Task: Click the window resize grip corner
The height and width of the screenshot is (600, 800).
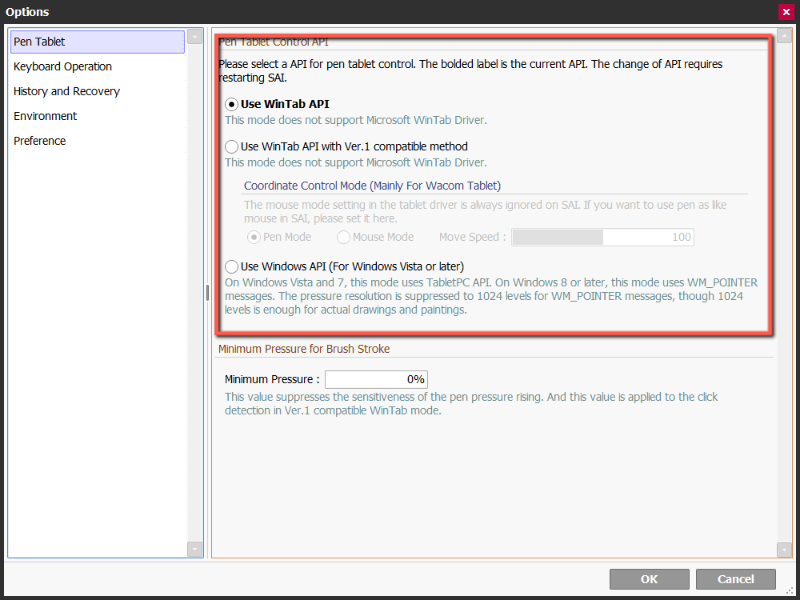Action: (x=790, y=590)
